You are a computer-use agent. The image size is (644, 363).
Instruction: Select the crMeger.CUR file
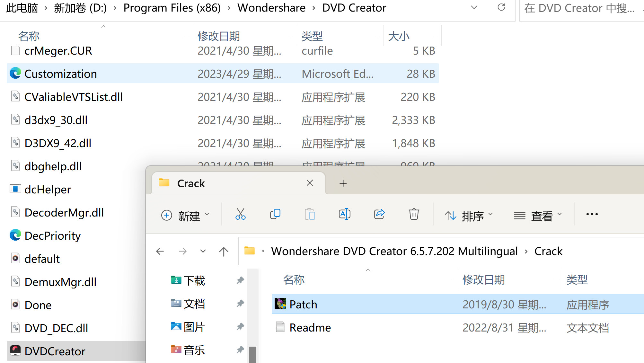click(223, 51)
